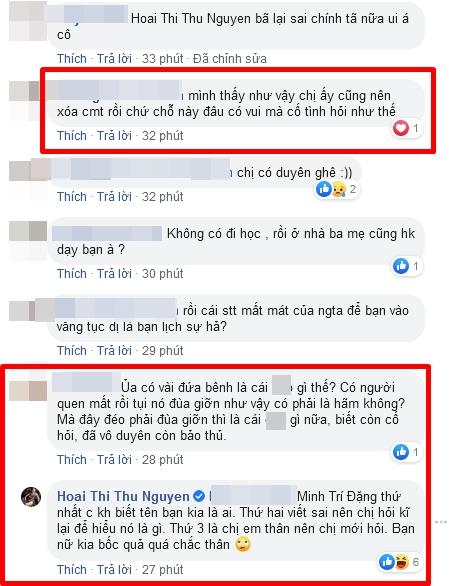
Task: Click the tagged name Minh Trí Đặng
Action: 337,496
